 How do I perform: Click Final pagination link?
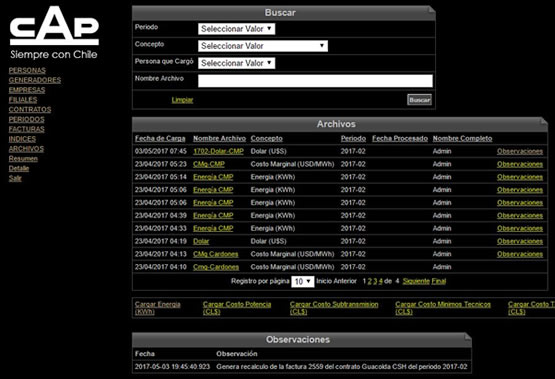click(x=439, y=281)
